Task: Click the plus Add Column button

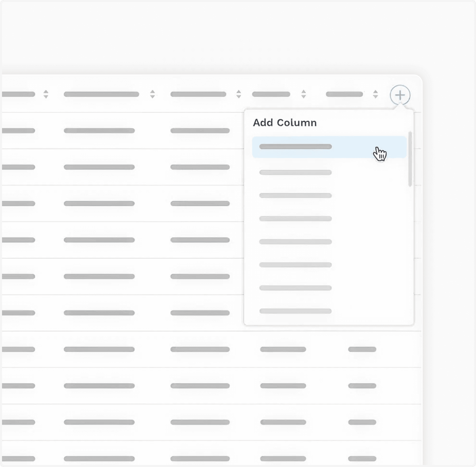Action: (400, 95)
